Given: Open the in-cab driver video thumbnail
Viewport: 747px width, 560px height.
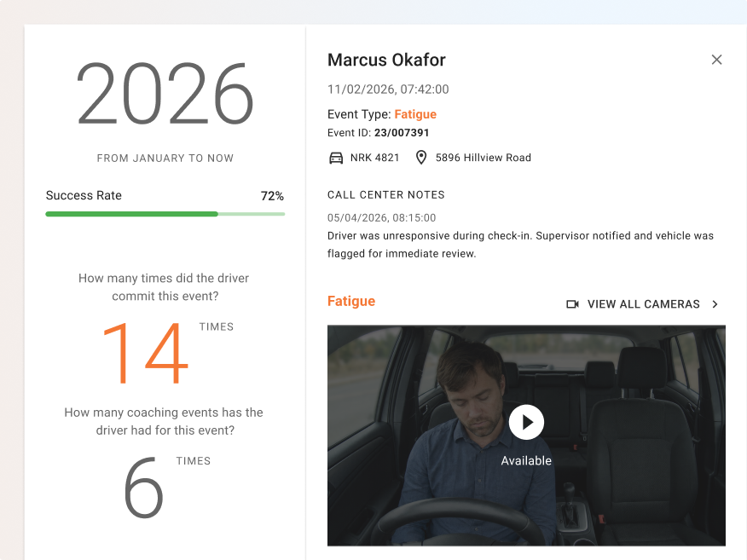Looking at the screenshot, I should pos(526,436).
